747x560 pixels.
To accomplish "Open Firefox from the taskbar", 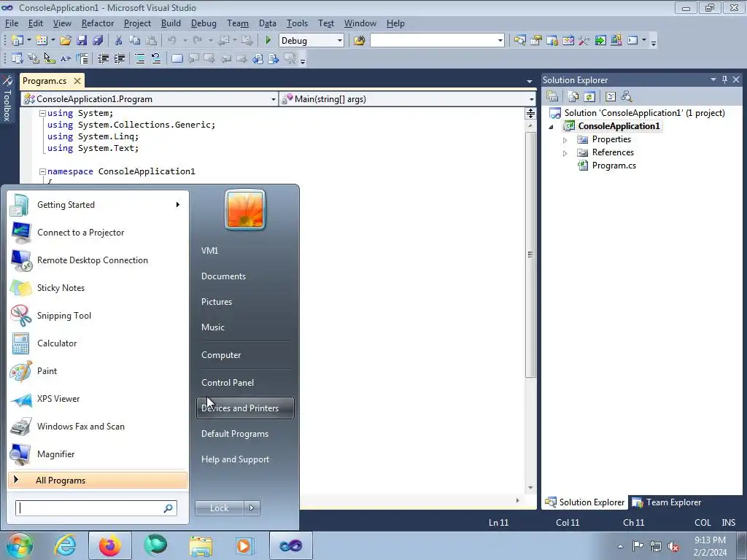I will [x=110, y=545].
